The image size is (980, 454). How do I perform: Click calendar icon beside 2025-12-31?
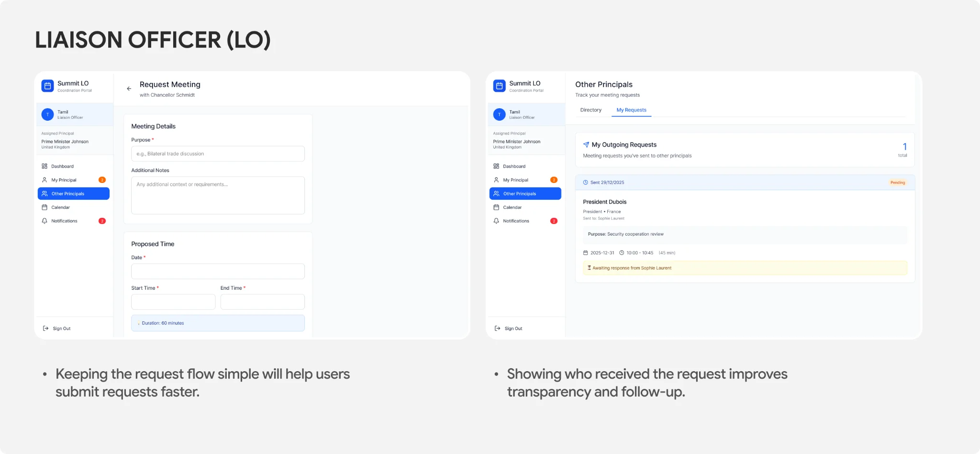585,253
